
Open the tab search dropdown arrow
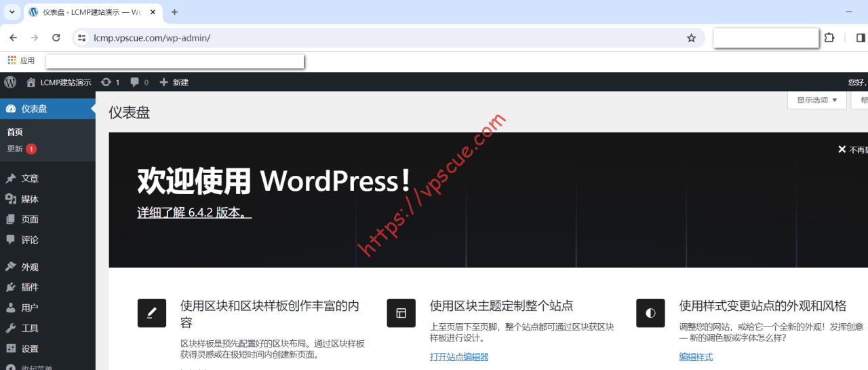point(12,12)
